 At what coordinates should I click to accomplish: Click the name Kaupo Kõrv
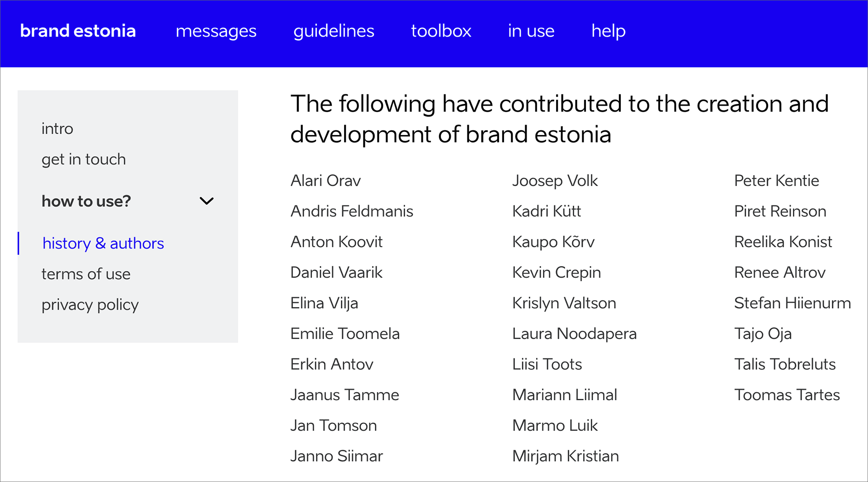(553, 242)
